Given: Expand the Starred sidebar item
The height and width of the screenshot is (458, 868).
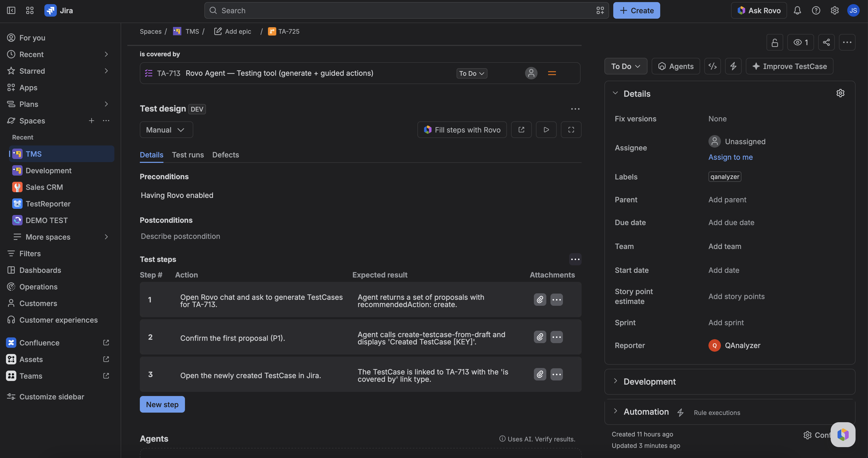Looking at the screenshot, I should coord(106,71).
